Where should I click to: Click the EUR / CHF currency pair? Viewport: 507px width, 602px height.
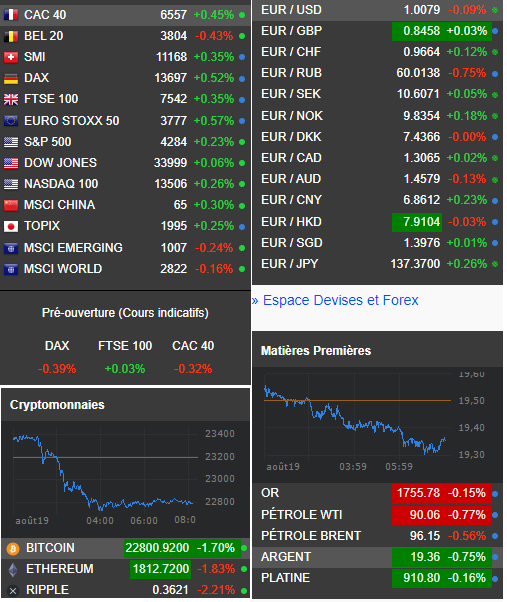click(291, 52)
